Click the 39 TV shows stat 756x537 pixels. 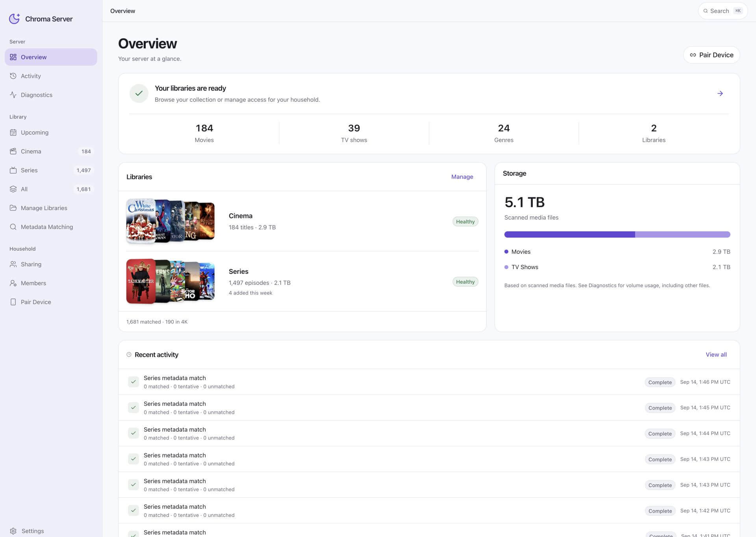[x=354, y=133]
